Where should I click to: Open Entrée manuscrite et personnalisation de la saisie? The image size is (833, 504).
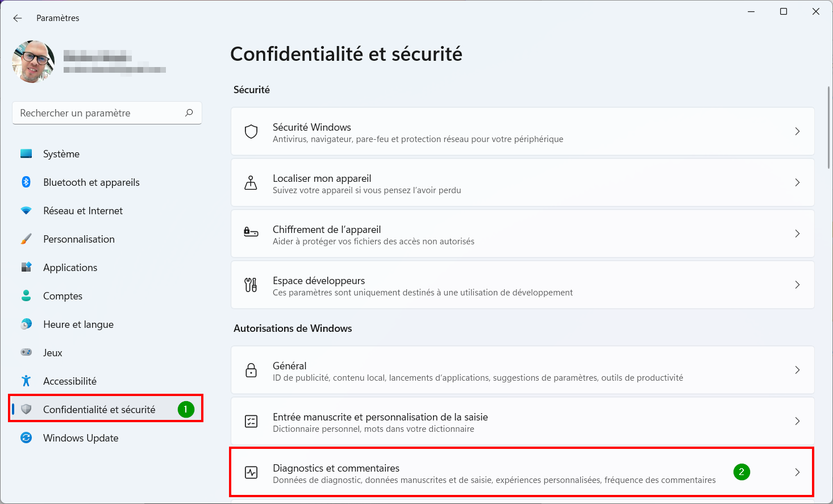[x=523, y=421]
